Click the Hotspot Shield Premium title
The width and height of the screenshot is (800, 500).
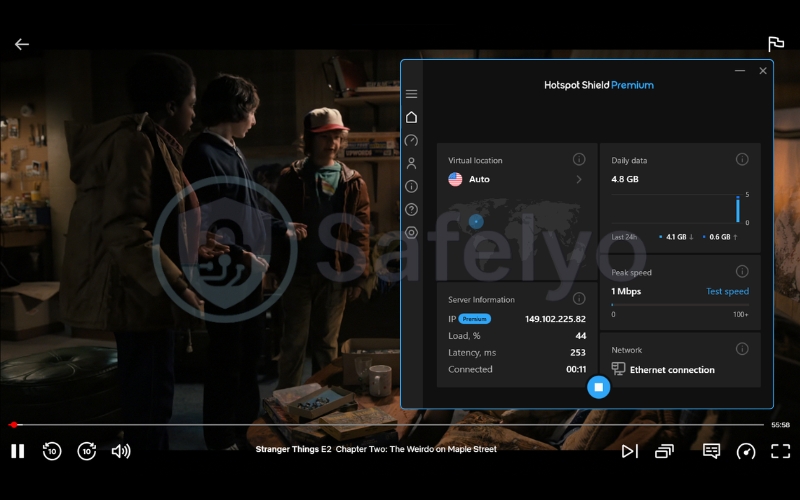[x=598, y=85]
